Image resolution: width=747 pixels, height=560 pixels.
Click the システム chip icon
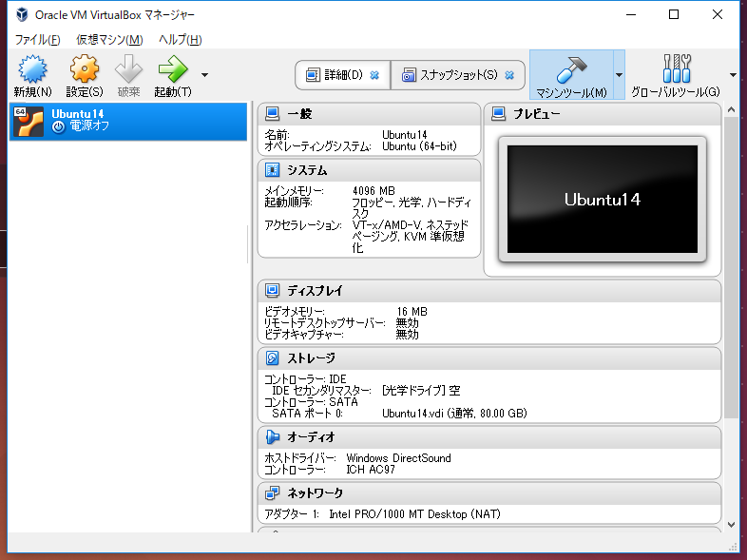click(x=272, y=169)
